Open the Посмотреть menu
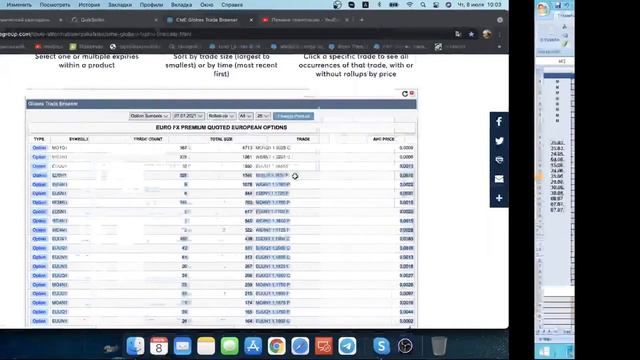This screenshot has width=640, height=360. click(x=55, y=4)
